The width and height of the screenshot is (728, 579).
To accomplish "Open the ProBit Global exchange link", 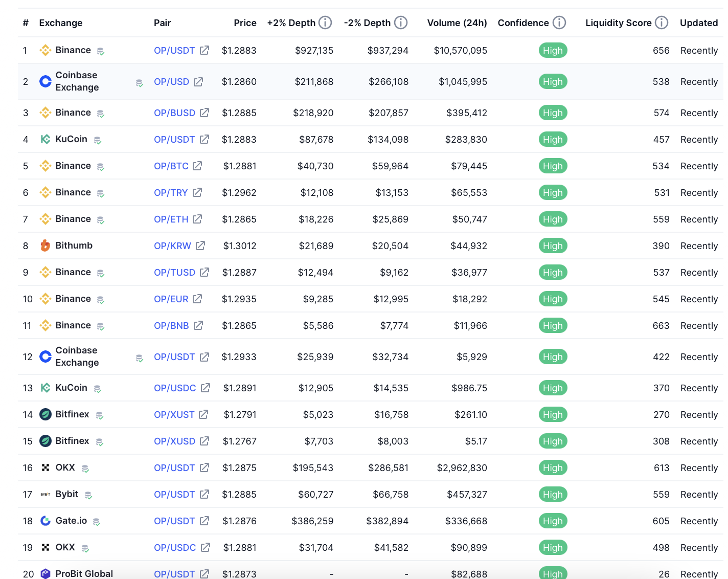I will (x=84, y=573).
